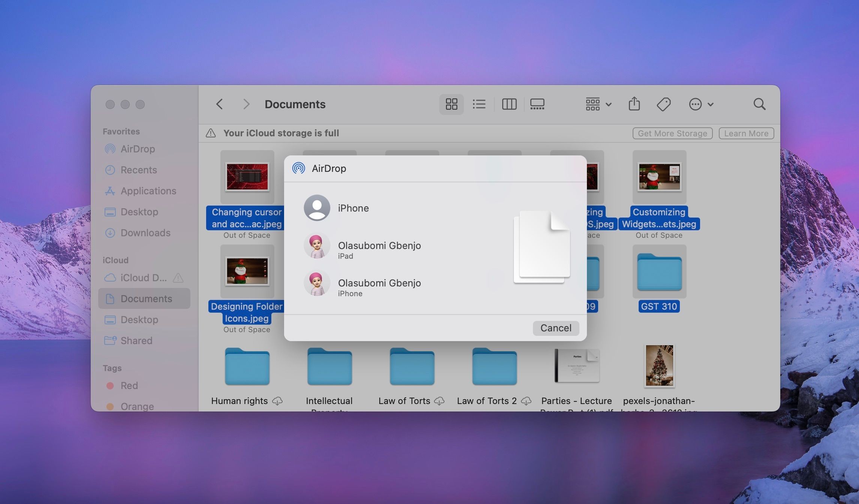Screen dimensions: 859x504
Task: Select Parties - Lecture PDF thumbnail
Action: [x=577, y=365]
